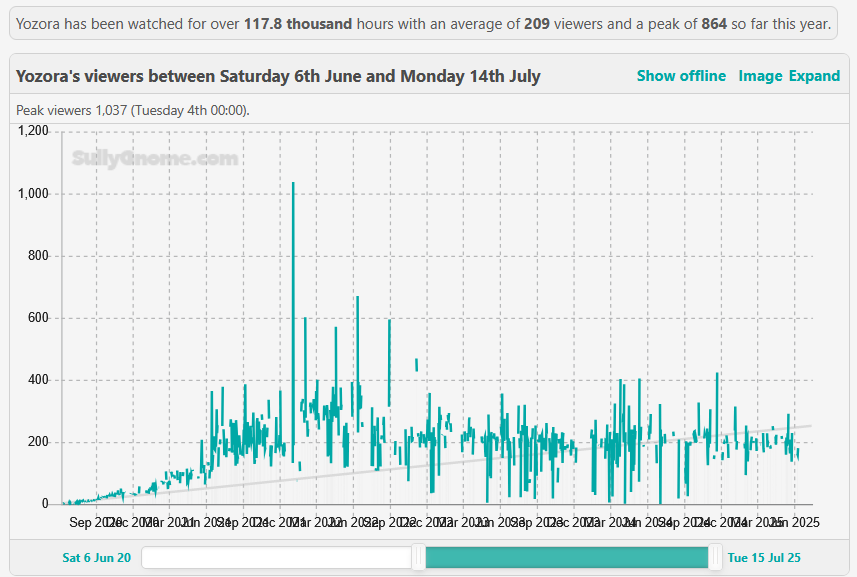Click the 1,200 y-axis label
The image size is (857, 577).
pyautogui.click(x=33, y=131)
